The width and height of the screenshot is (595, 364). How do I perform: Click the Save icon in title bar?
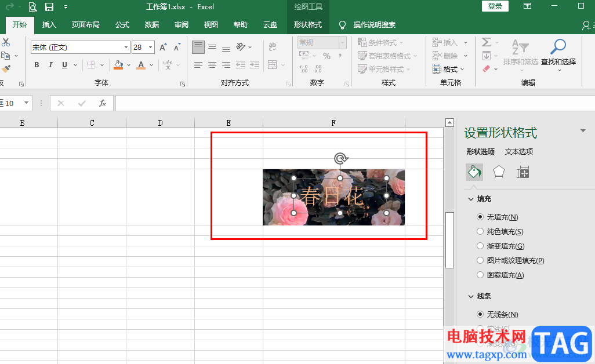[49, 7]
